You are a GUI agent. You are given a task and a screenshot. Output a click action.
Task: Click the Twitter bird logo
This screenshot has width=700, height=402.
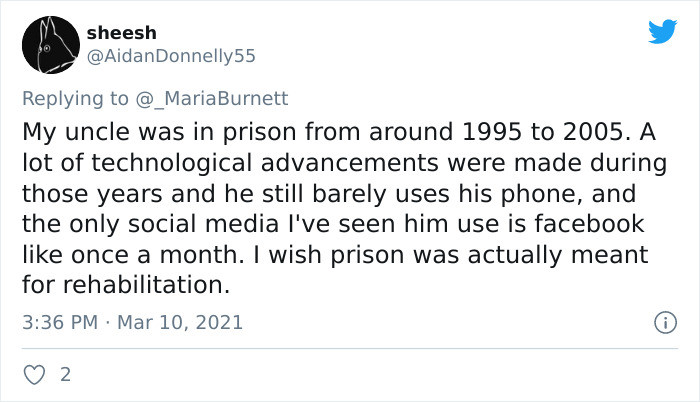coord(662,31)
